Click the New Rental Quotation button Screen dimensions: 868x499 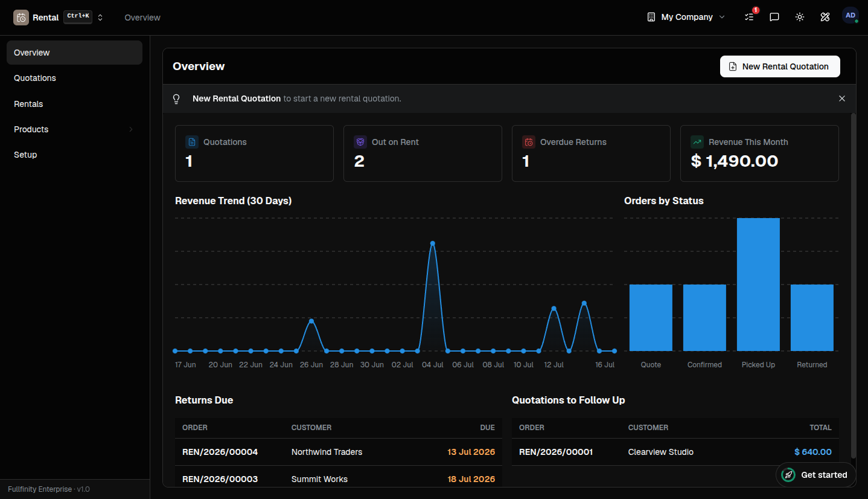pos(780,66)
